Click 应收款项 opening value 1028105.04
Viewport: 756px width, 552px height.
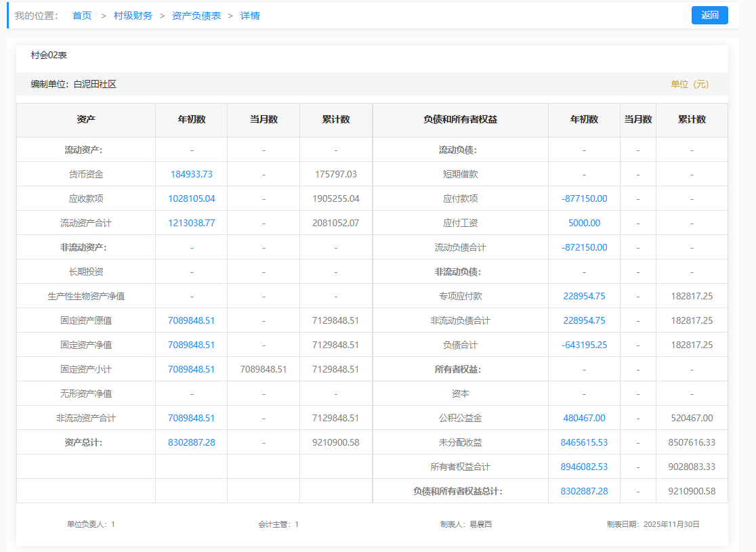(192, 198)
